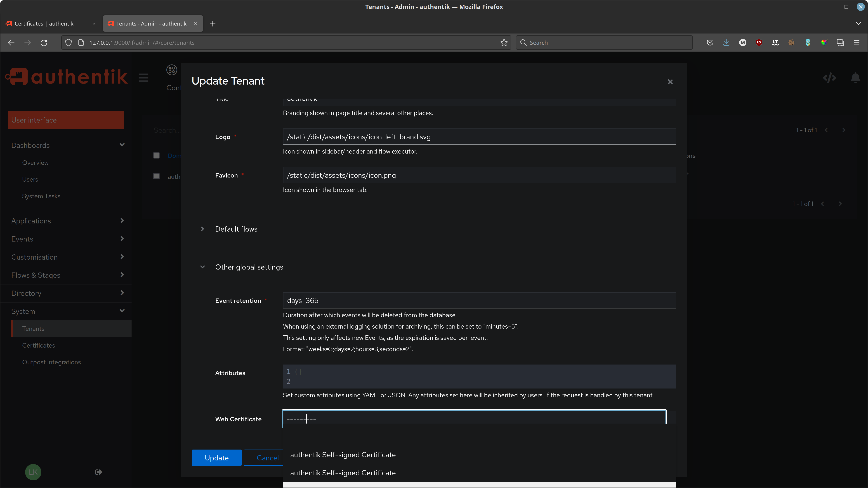
Task: Open the Firefox application menu
Action: (x=857, y=43)
